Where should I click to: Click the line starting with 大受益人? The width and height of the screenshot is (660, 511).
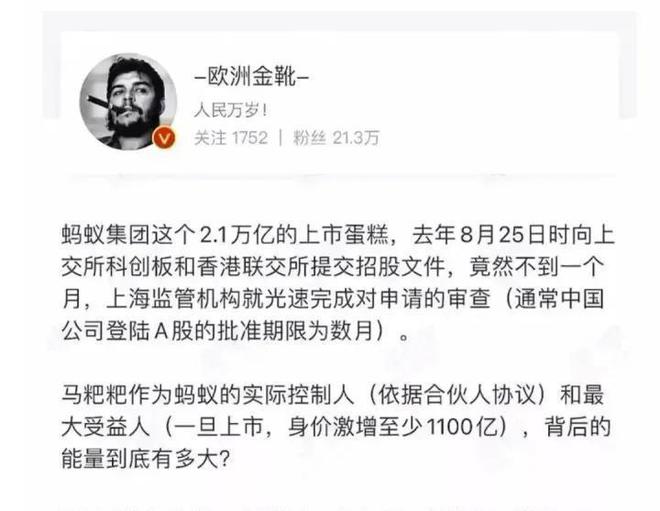point(336,427)
